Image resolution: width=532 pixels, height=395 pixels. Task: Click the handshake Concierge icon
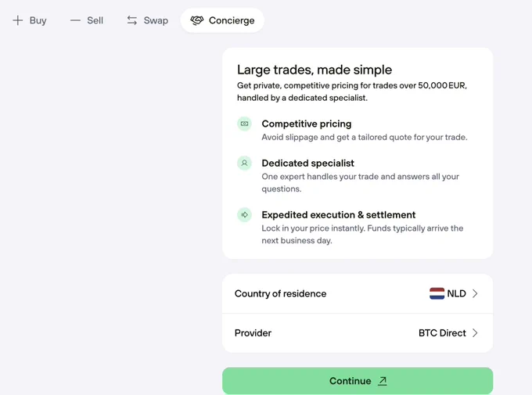coord(197,20)
